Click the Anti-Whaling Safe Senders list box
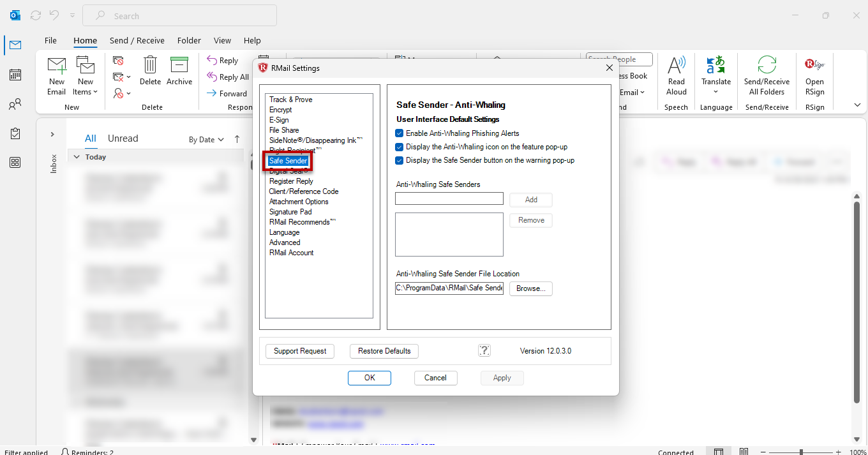 (449, 234)
